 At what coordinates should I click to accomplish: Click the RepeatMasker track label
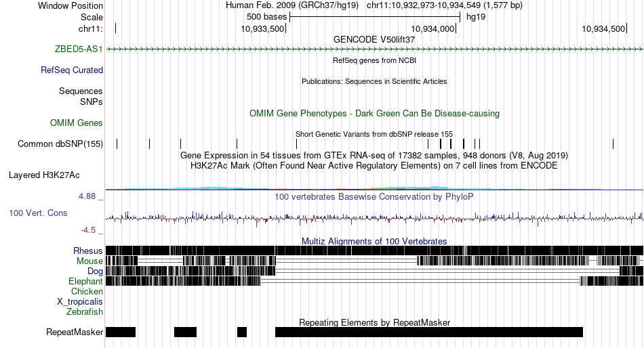(75, 332)
